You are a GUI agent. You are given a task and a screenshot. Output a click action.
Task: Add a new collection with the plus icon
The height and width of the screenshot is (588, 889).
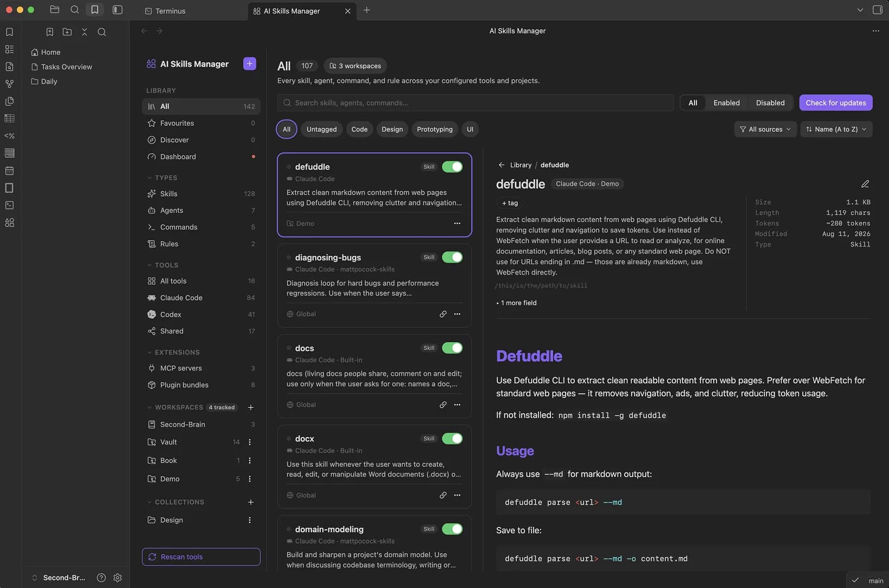[251, 502]
